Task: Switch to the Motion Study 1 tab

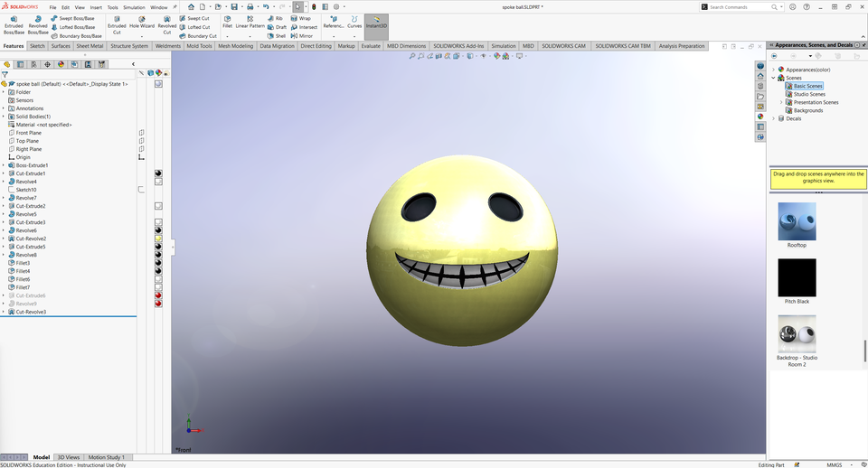Action: click(x=106, y=458)
